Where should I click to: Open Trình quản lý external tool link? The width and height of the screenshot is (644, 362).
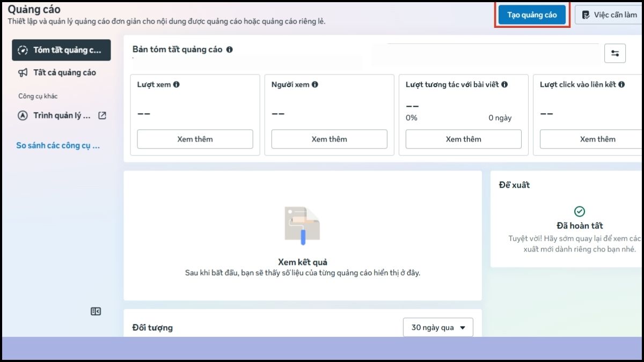[61, 115]
